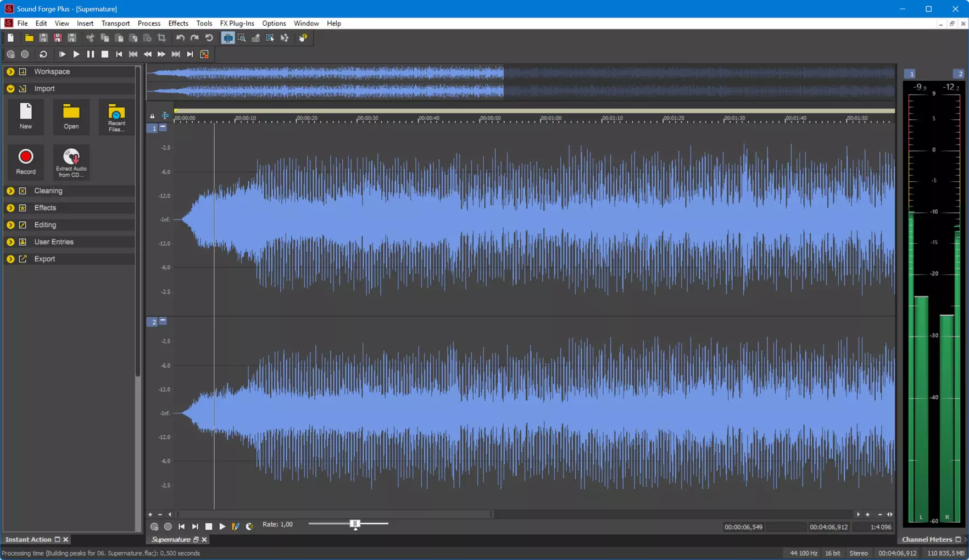Minimize channel 1 waveform with its minus button

click(163, 127)
